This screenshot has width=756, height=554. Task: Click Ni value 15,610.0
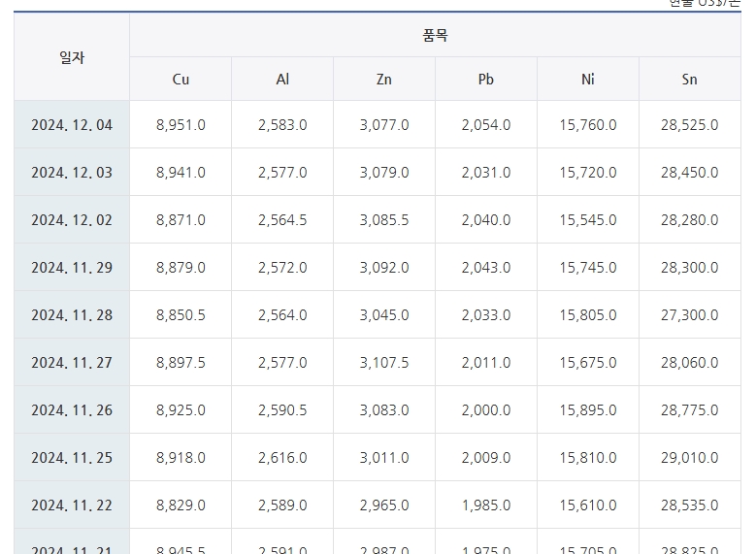click(588, 505)
